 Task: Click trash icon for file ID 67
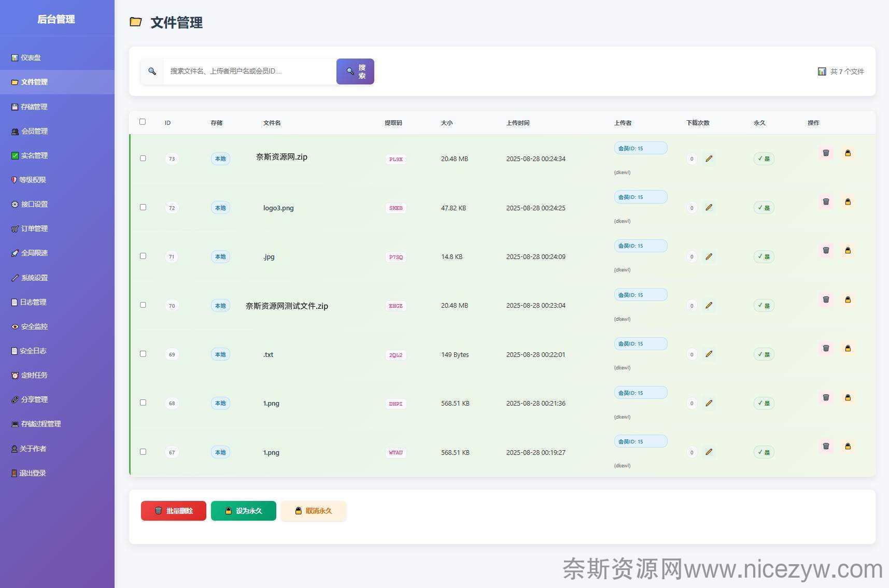point(826,446)
